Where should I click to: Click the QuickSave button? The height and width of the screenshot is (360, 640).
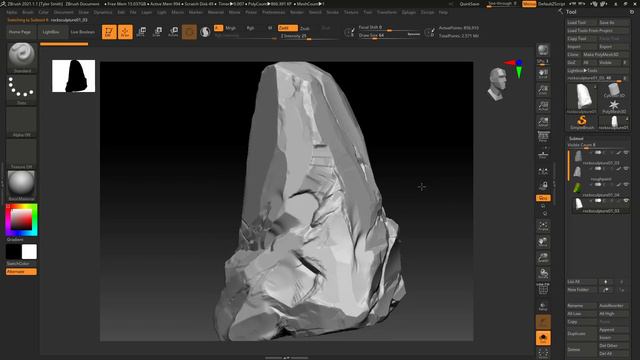(x=469, y=4)
